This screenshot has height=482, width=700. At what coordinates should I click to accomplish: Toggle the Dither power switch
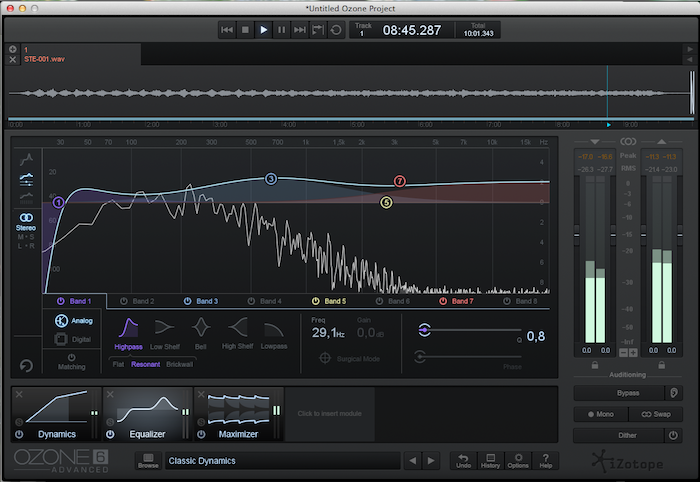click(673, 436)
